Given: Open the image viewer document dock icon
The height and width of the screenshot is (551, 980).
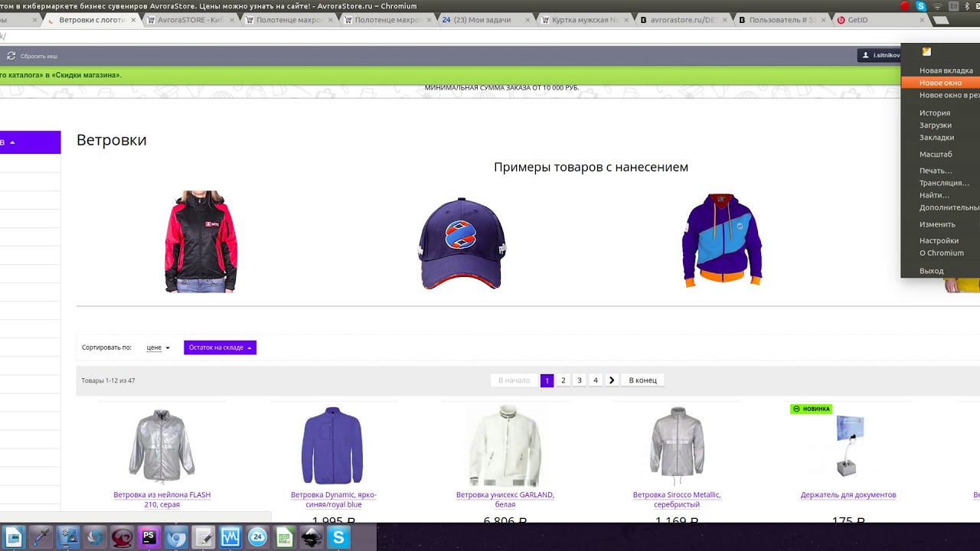Looking at the screenshot, I should [14, 538].
